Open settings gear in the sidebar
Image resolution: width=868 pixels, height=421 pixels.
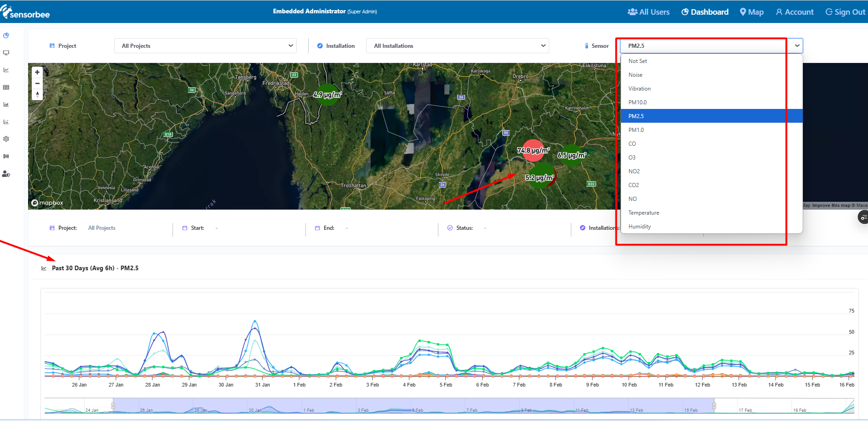tap(6, 139)
